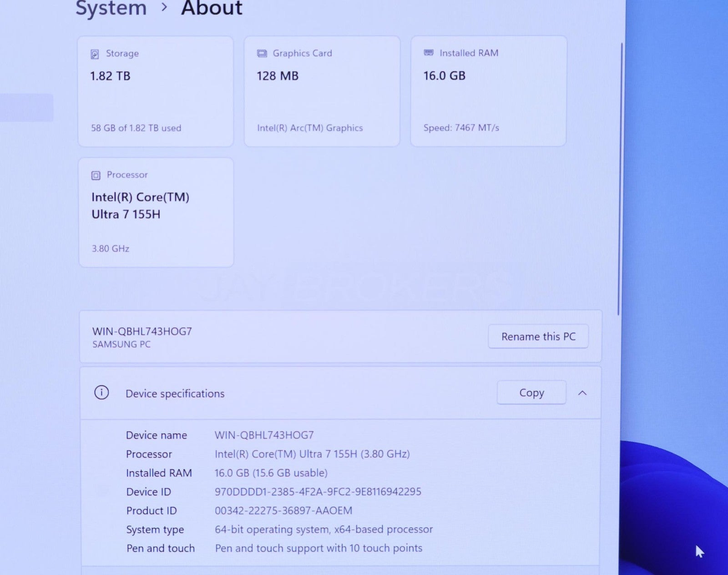Click the vertical scrollbar of the About page

620,177
